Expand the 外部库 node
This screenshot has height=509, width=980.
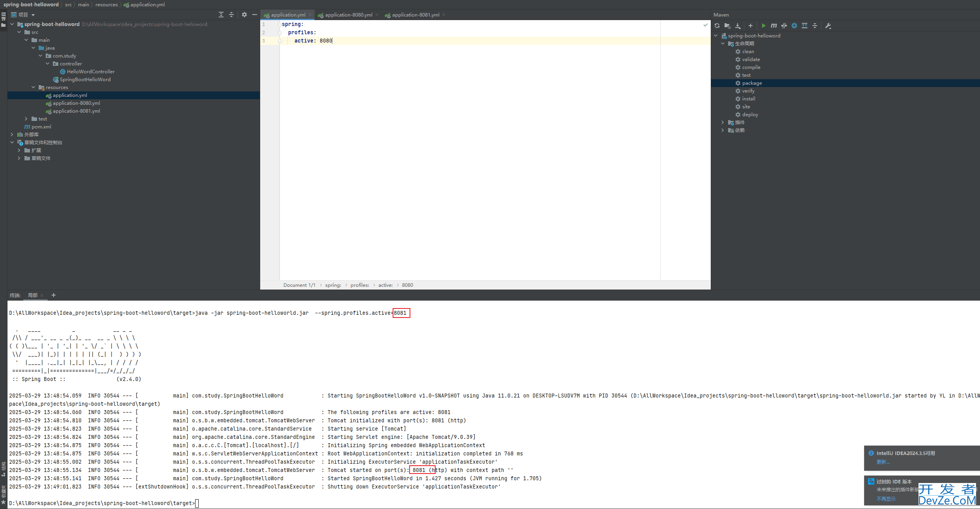point(12,134)
